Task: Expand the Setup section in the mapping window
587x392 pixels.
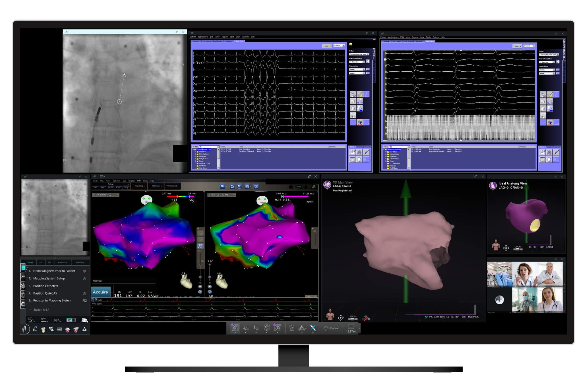Action: (111, 184)
